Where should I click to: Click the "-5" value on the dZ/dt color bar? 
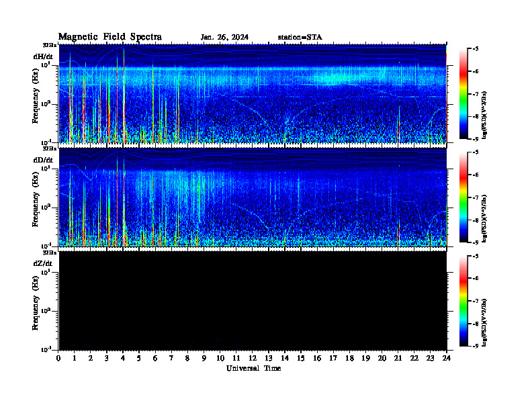[x=476, y=256]
